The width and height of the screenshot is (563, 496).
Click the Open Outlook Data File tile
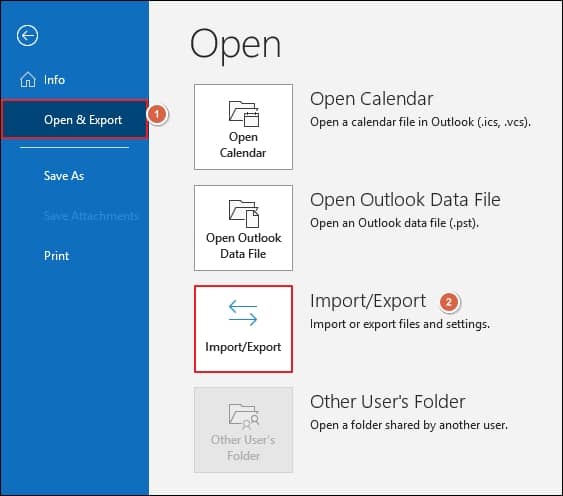tap(243, 228)
